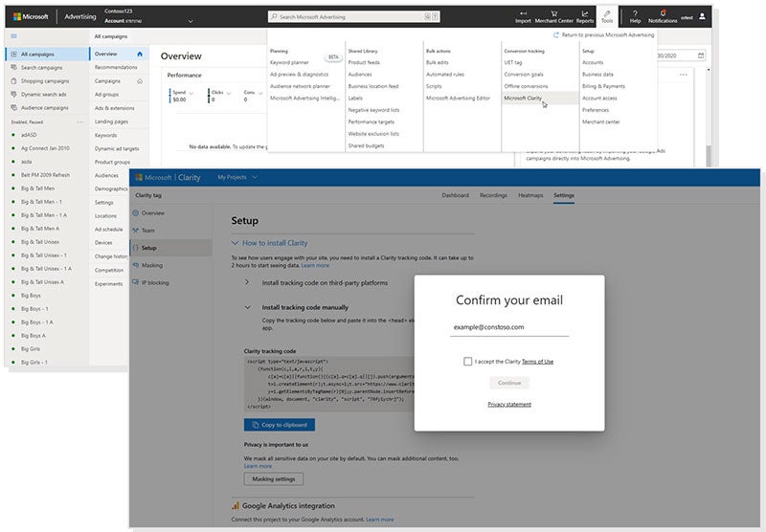
Task: Toggle the hamburger navigation menu icon
Action: 13,36
